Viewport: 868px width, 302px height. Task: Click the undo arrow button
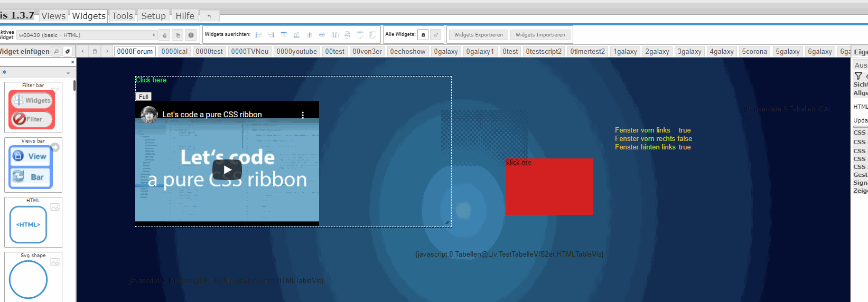click(209, 16)
